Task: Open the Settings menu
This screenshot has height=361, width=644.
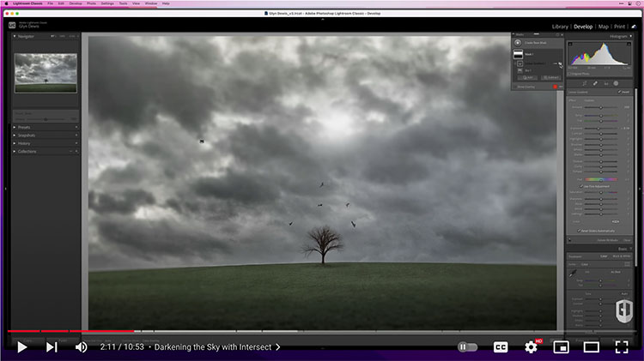Action: click(x=107, y=3)
